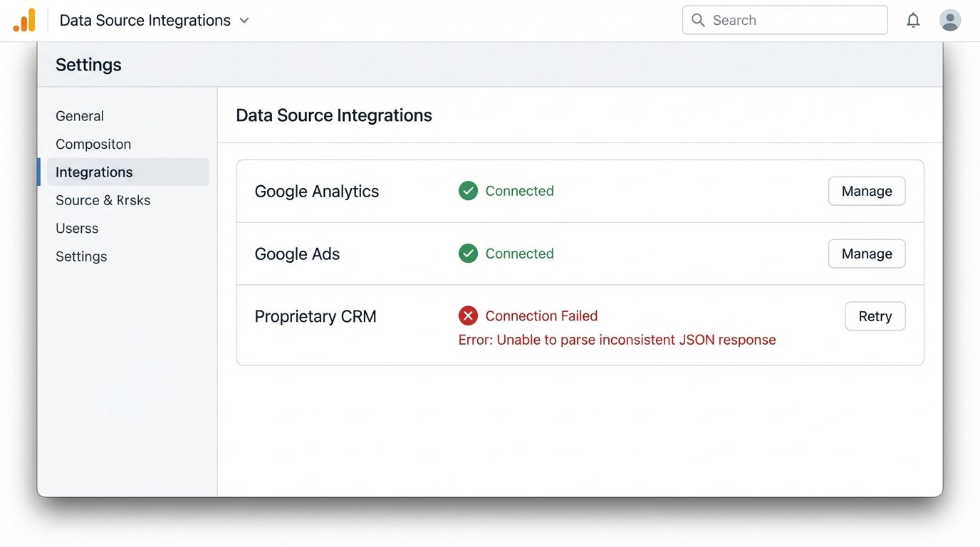The image size is (980, 547).
Task: Click the notification bell icon
Action: tap(913, 20)
